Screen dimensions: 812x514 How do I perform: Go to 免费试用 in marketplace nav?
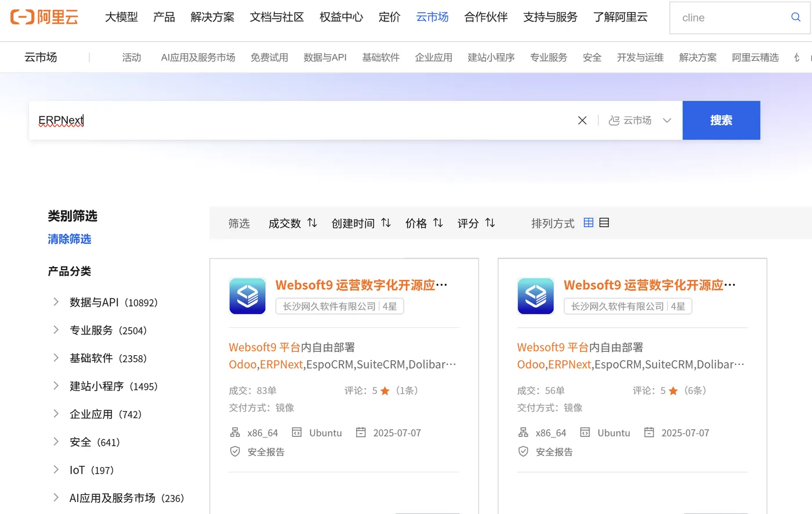[x=269, y=57]
